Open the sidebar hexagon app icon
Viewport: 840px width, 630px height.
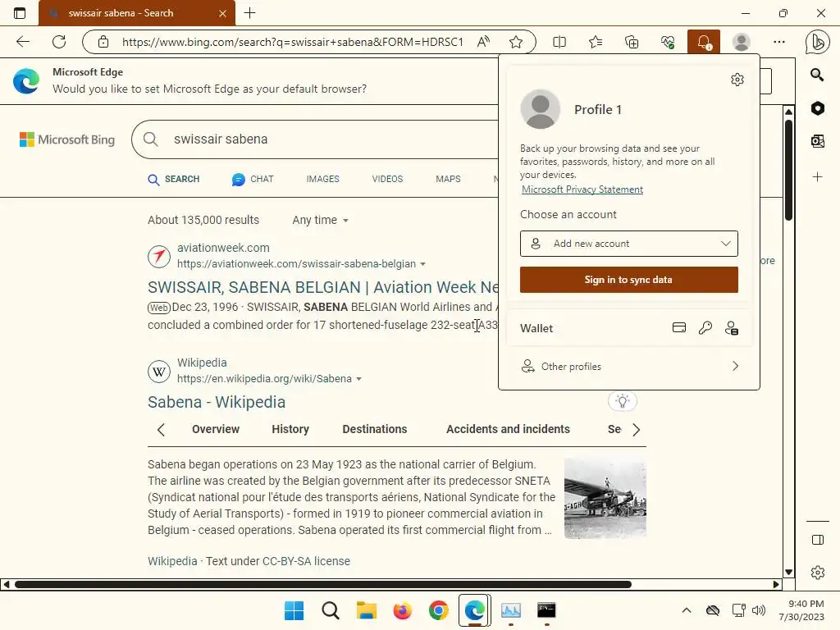[x=818, y=108]
